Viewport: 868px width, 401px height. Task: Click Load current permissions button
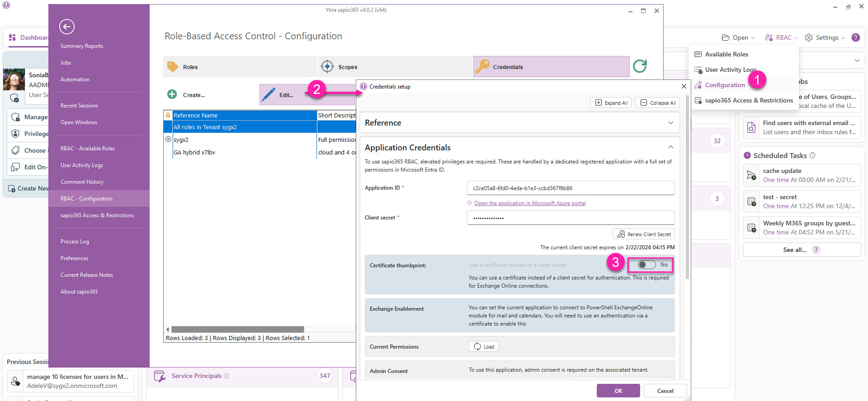tap(484, 346)
